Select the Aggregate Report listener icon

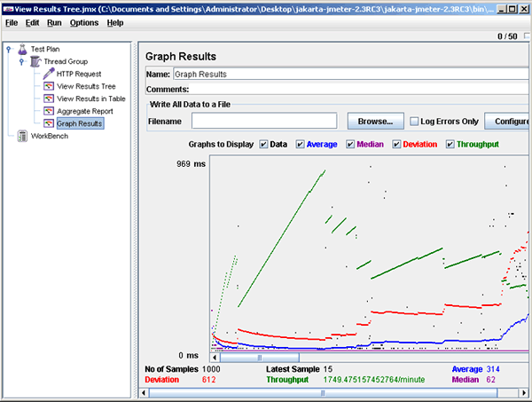tap(48, 111)
